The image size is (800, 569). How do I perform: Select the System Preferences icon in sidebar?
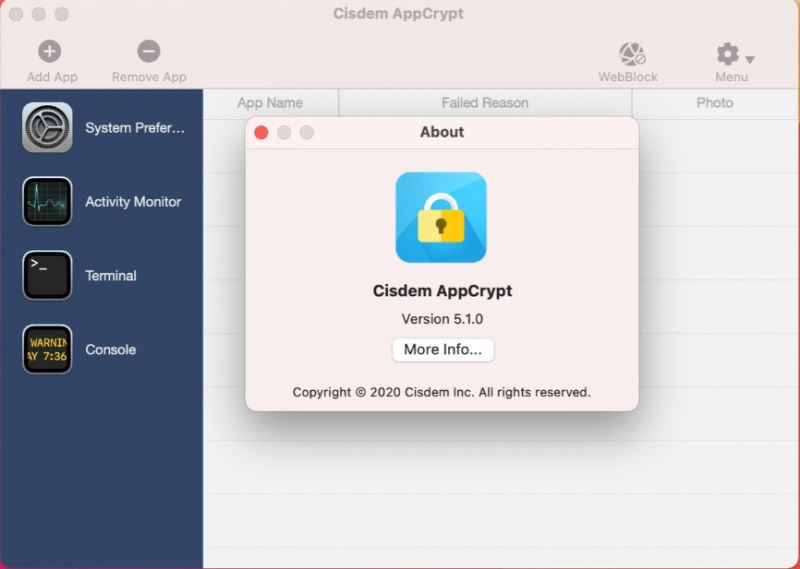coord(47,127)
